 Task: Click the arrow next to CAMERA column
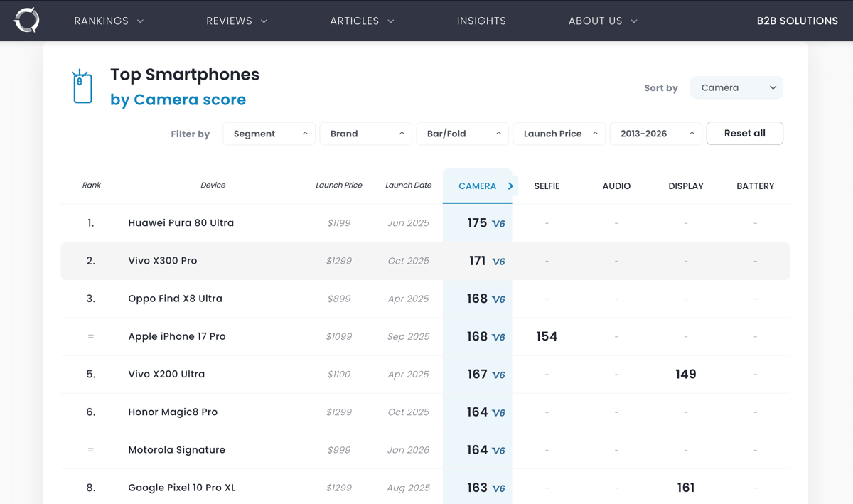(x=510, y=186)
